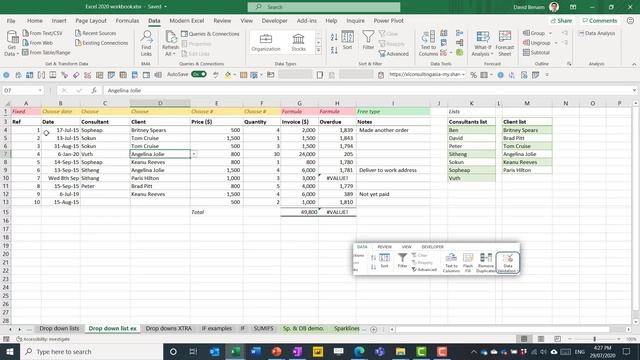640x360 pixels.
Task: Open the Refresh All dropdown
Action: [170, 43]
